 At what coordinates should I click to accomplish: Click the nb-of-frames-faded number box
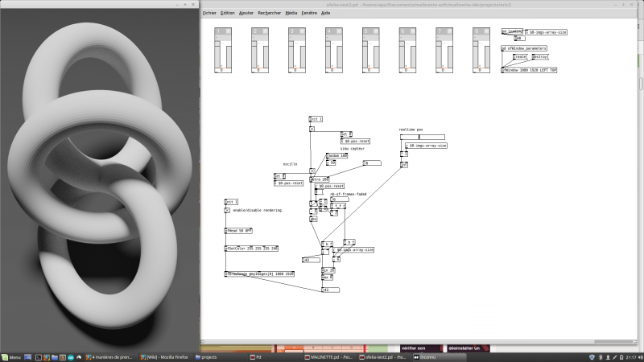coord(340,199)
